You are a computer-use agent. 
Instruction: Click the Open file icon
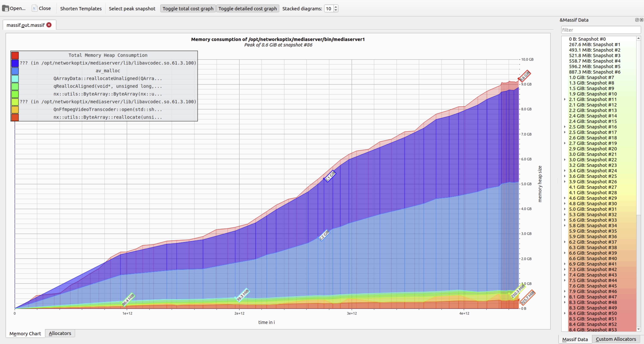pos(6,8)
